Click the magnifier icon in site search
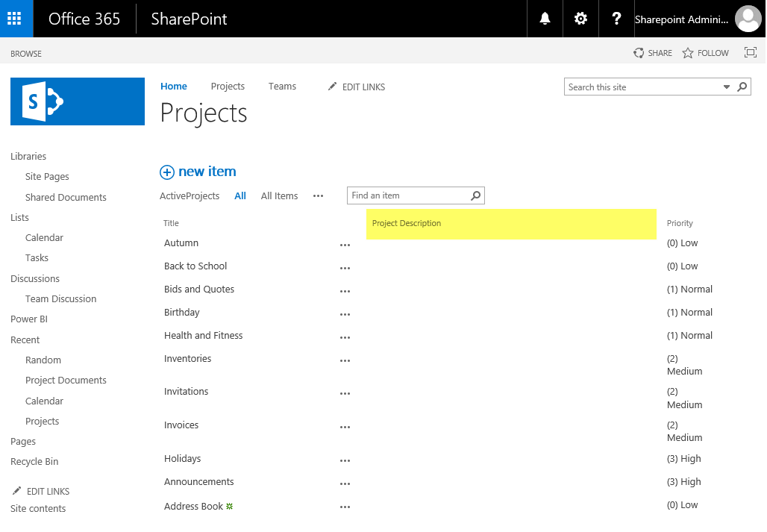767x532 pixels. pyautogui.click(x=742, y=87)
